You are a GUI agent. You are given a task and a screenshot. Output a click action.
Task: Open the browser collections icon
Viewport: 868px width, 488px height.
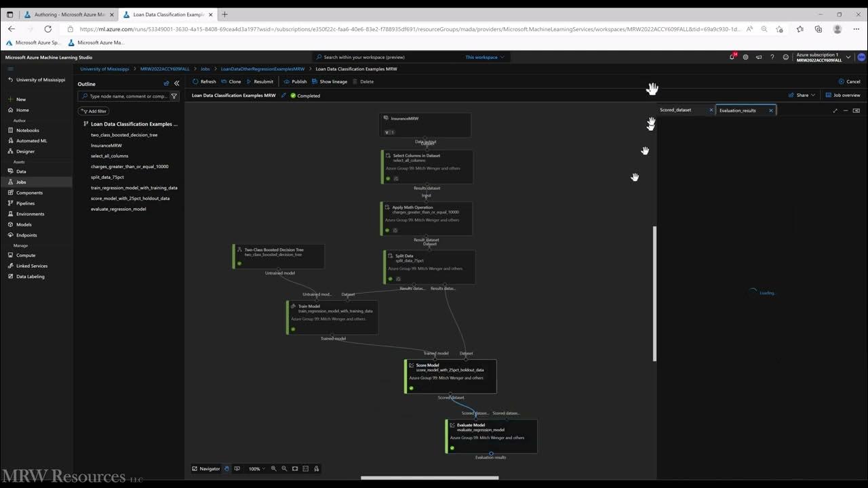click(818, 29)
